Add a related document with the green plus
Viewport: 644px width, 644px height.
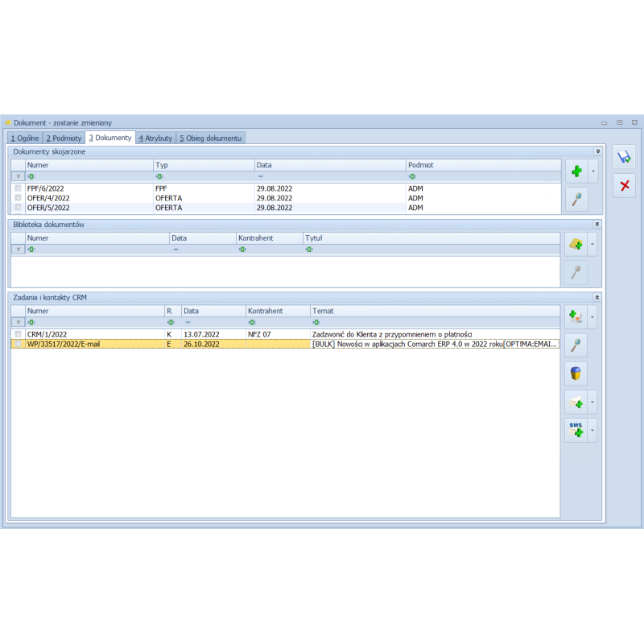click(576, 171)
